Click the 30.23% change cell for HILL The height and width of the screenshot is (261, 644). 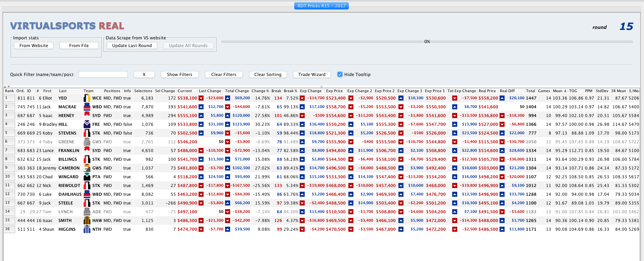click(262, 124)
